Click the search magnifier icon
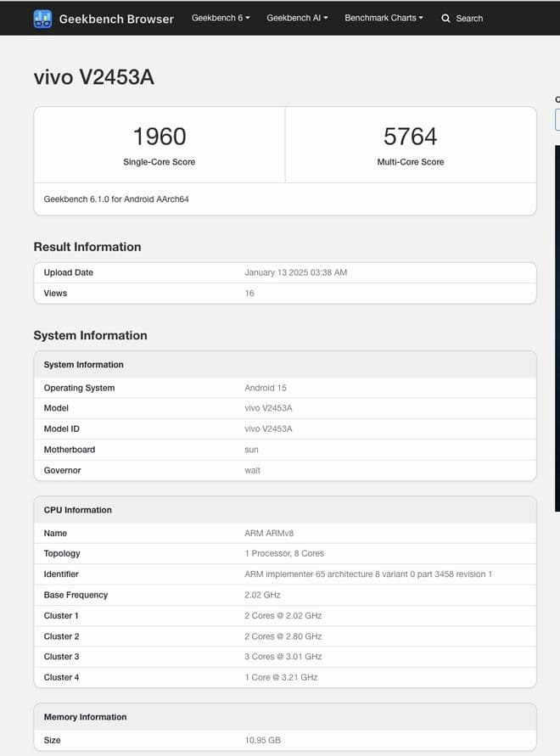This screenshot has height=756, width=560. tap(445, 18)
